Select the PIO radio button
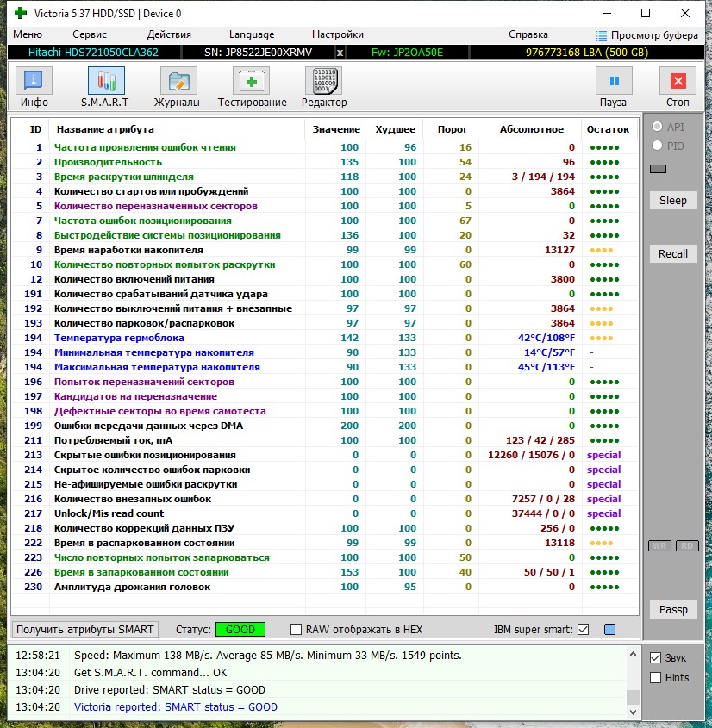The height and width of the screenshot is (728, 712). tap(657, 146)
